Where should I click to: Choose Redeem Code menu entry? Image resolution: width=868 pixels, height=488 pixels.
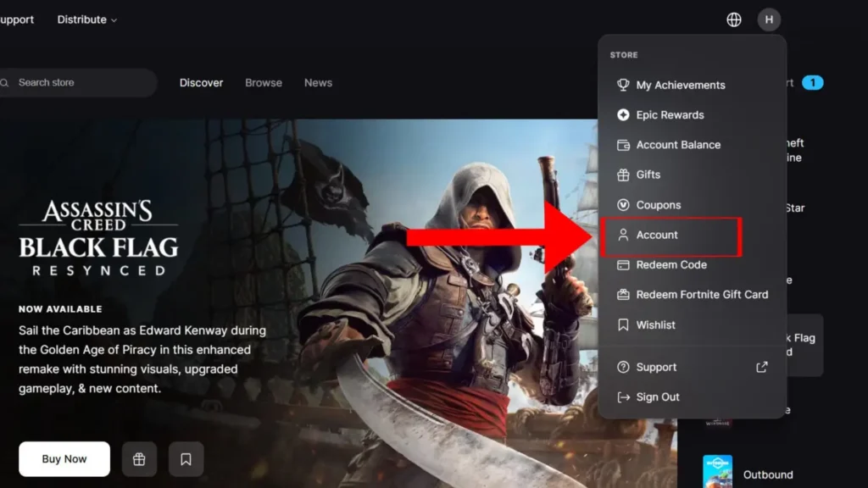(692, 265)
